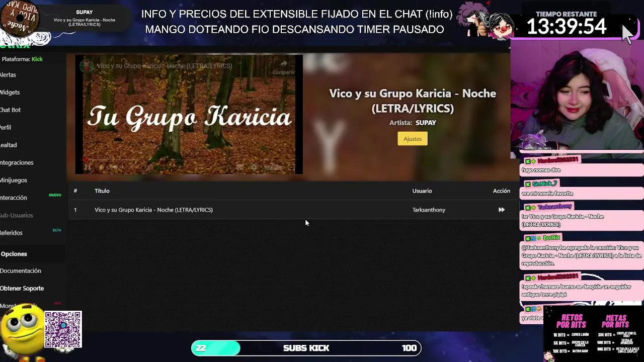This screenshot has height=362, width=644.
Task: Click the Kick platform label
Action: tap(37, 59)
